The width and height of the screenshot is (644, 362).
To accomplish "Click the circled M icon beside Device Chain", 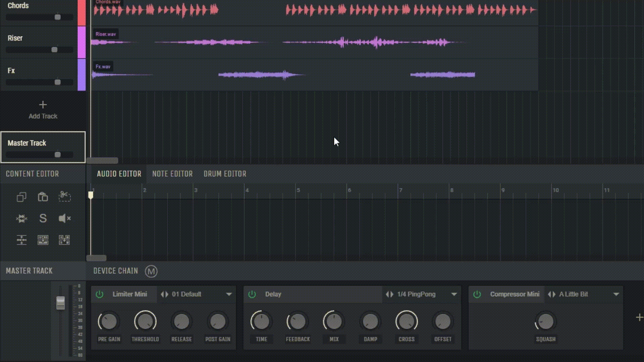I will tap(151, 271).
